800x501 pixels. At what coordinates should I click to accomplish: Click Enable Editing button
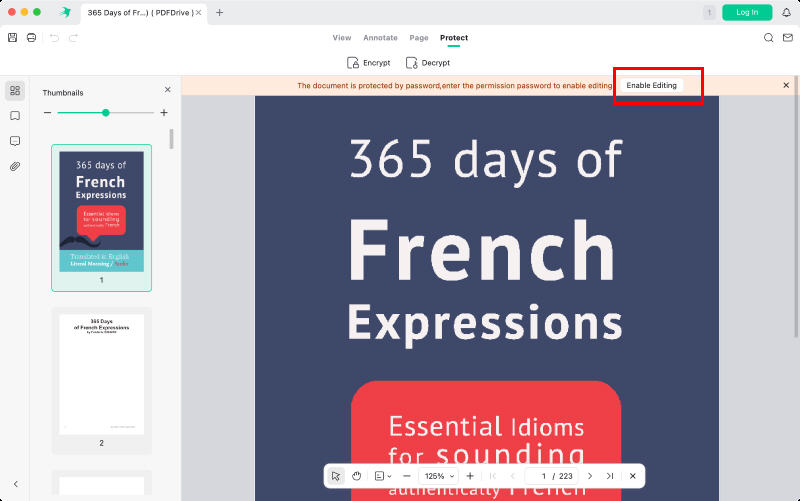(652, 85)
